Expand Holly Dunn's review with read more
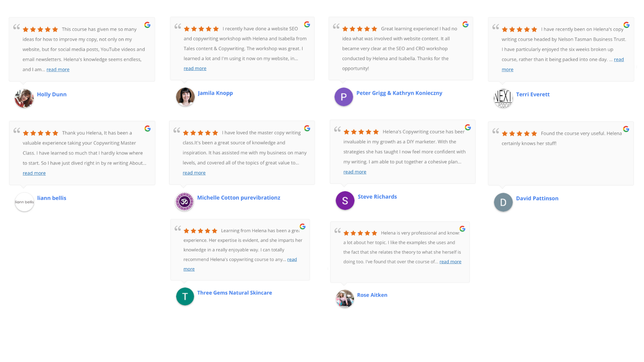Screen dimensions: 644x362 coord(58,69)
